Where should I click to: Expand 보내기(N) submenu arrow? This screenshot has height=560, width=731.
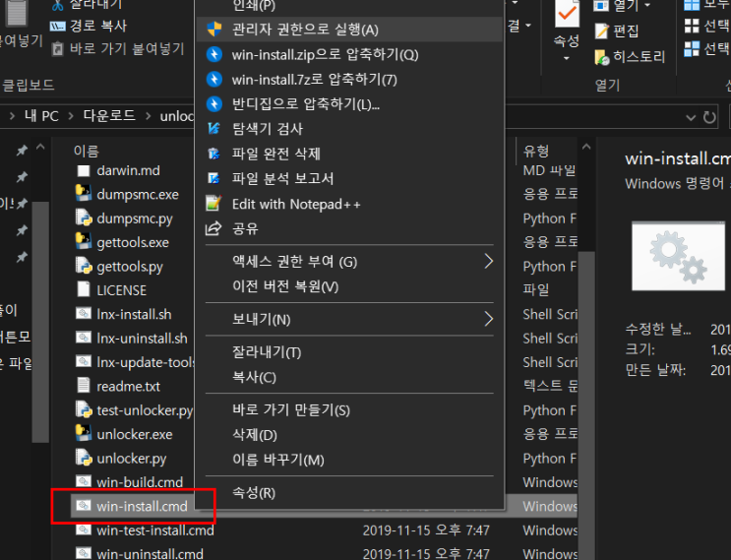488,320
